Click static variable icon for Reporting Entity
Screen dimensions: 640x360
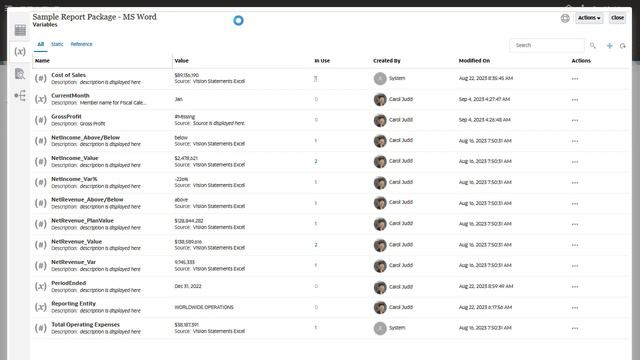coord(40,307)
